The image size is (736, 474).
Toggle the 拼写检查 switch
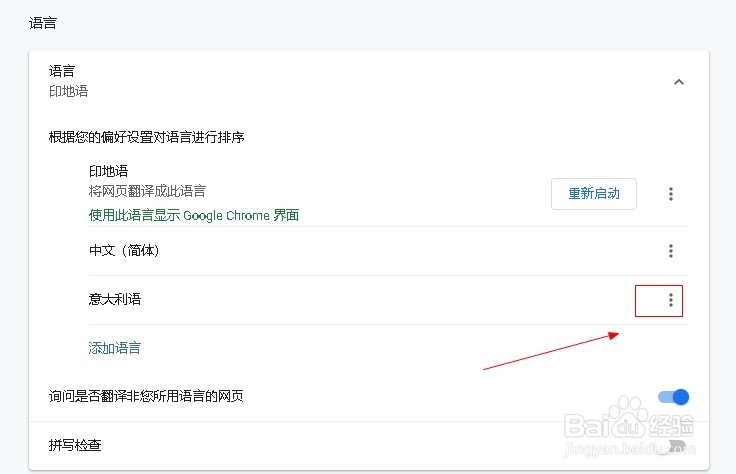point(673,446)
